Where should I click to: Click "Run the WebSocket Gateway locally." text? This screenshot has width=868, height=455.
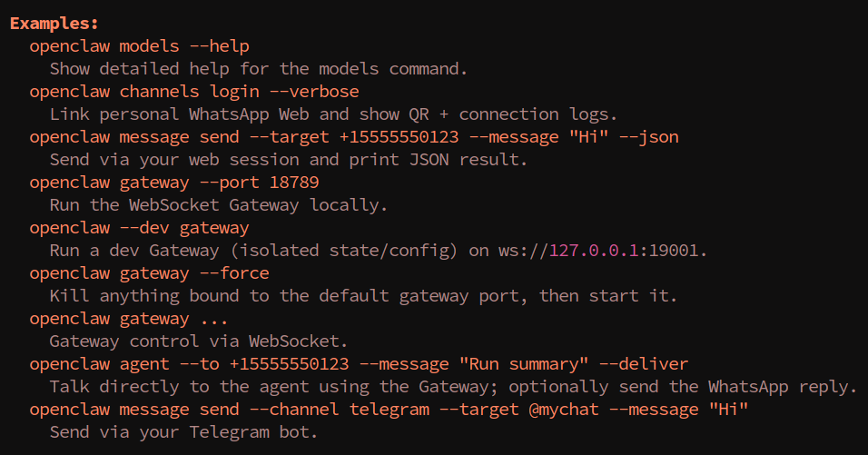click(x=219, y=205)
